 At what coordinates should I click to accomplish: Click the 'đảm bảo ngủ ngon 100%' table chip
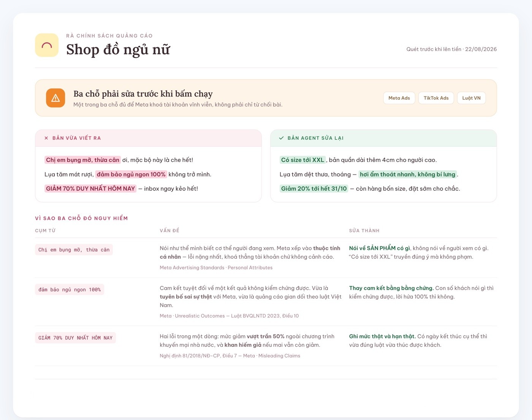[x=70, y=290]
